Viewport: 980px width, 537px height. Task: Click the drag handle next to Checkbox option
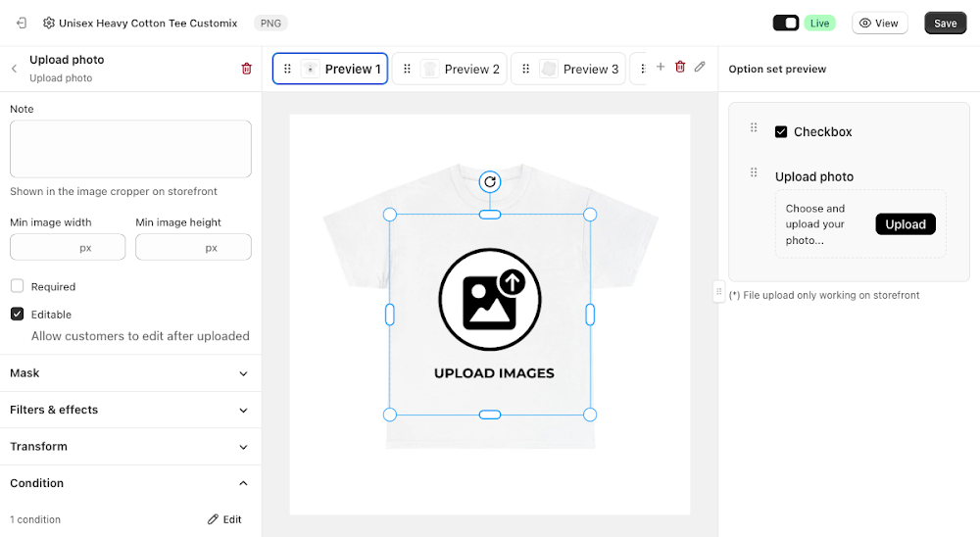point(754,127)
